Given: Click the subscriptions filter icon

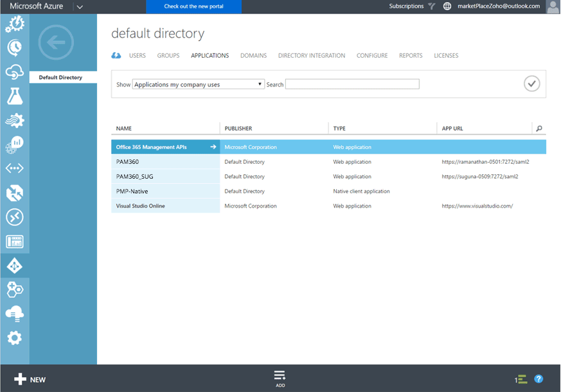Looking at the screenshot, I should 432,6.
